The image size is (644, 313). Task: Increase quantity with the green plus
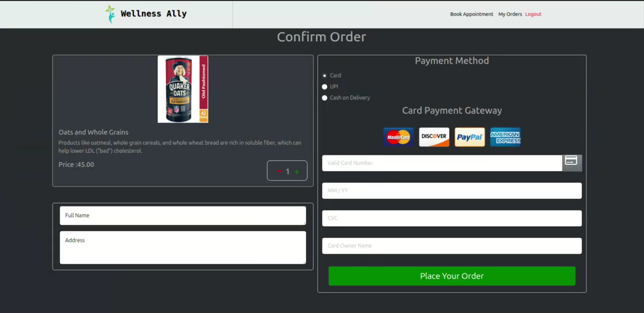tap(297, 172)
